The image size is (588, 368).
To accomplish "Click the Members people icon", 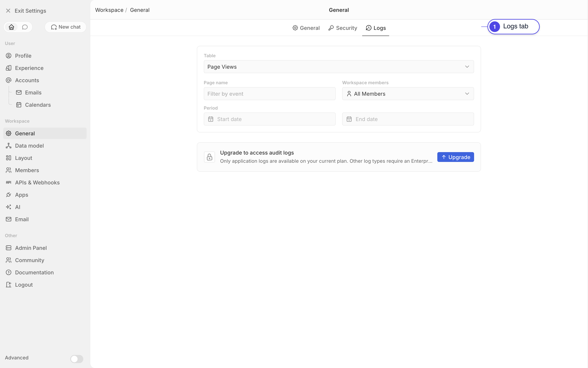I will [x=9, y=170].
